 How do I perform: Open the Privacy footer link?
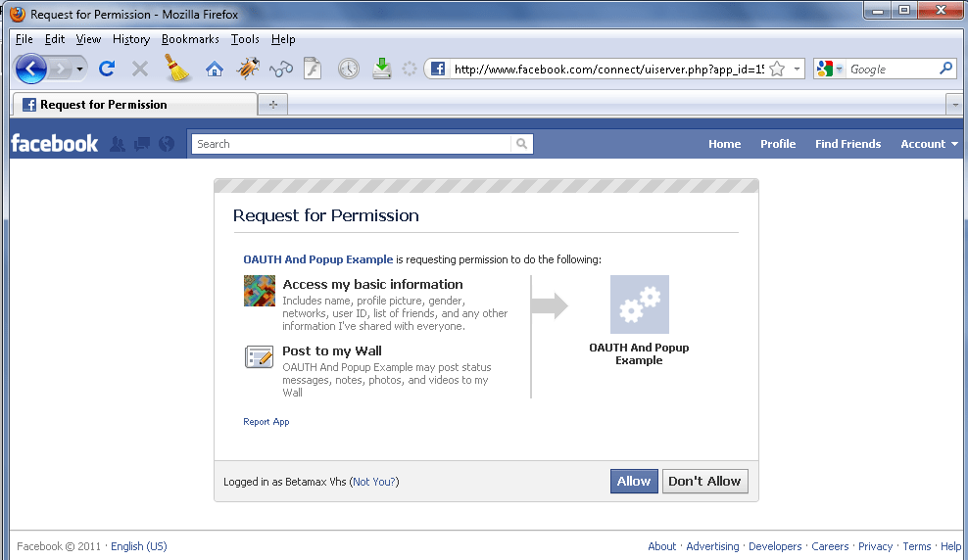point(875,546)
